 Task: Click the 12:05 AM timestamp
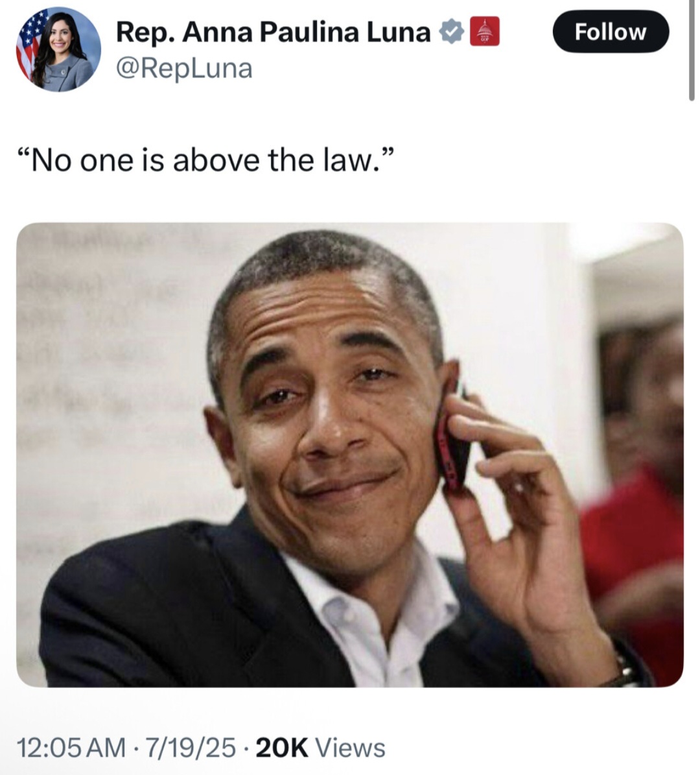pyautogui.click(x=71, y=747)
